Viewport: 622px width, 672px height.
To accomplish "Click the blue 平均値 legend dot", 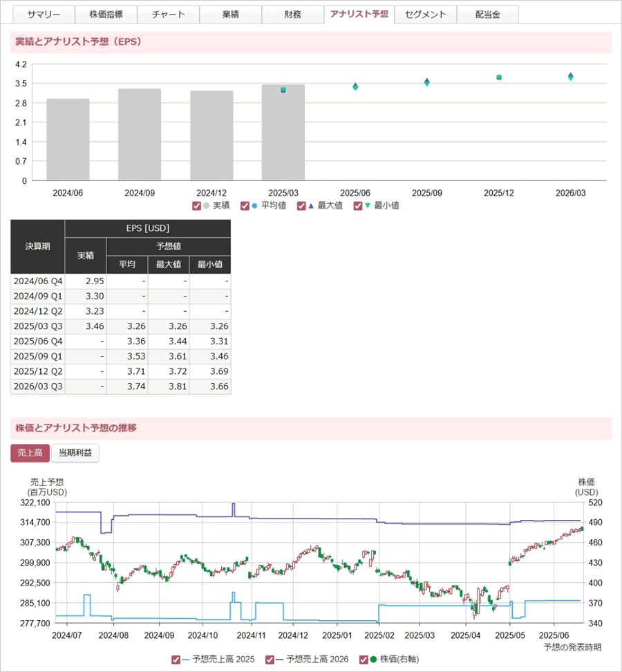I will tap(254, 206).
